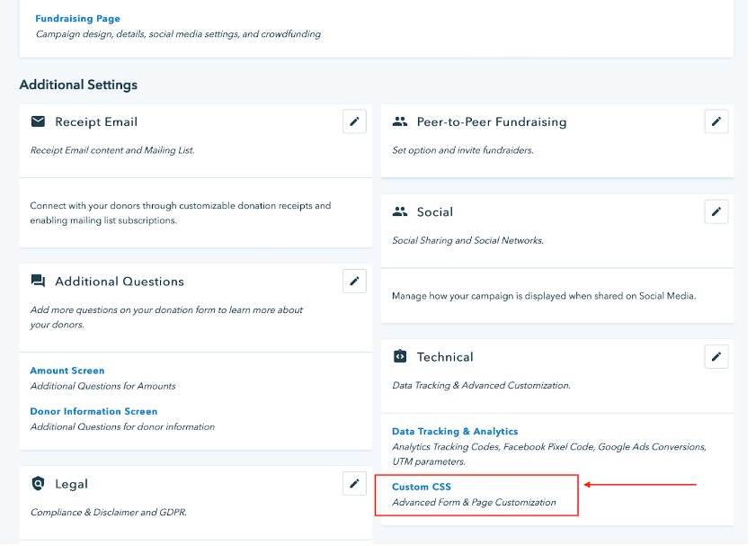The width and height of the screenshot is (756, 546).
Task: Open Data Tracking & Analytics
Action: [455, 432]
